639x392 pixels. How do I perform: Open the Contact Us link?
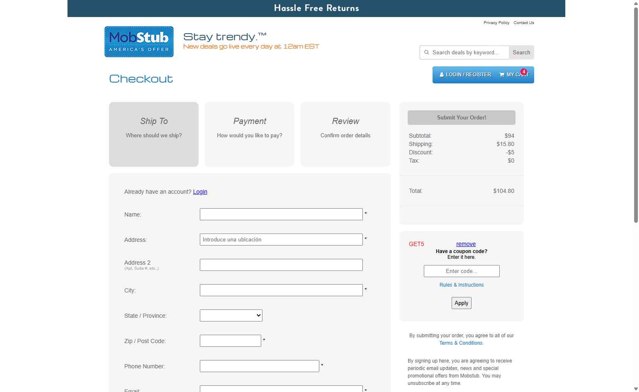(x=524, y=23)
